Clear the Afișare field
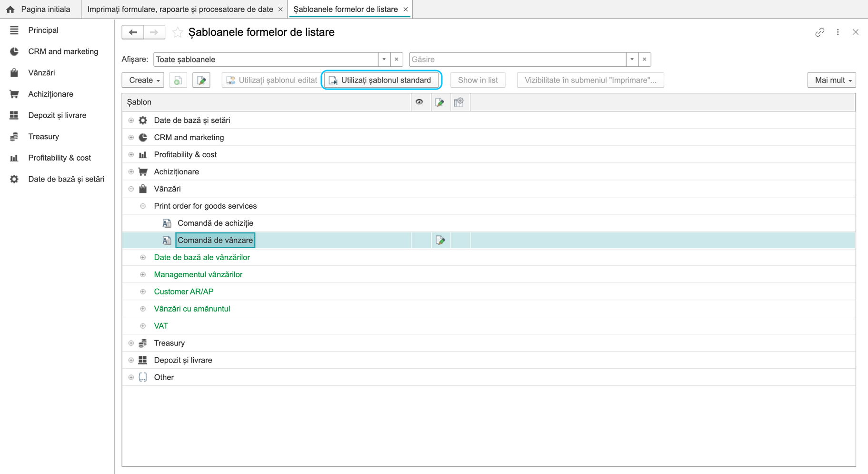This screenshot has width=868, height=474. tap(397, 60)
